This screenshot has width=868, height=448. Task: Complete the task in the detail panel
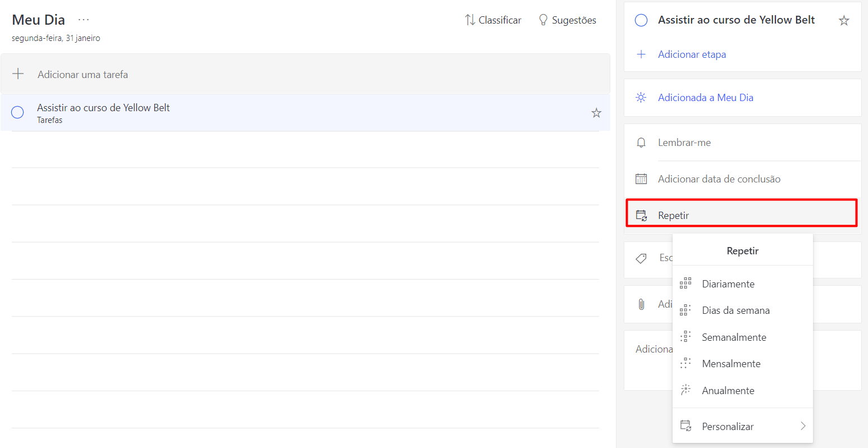pyautogui.click(x=641, y=21)
